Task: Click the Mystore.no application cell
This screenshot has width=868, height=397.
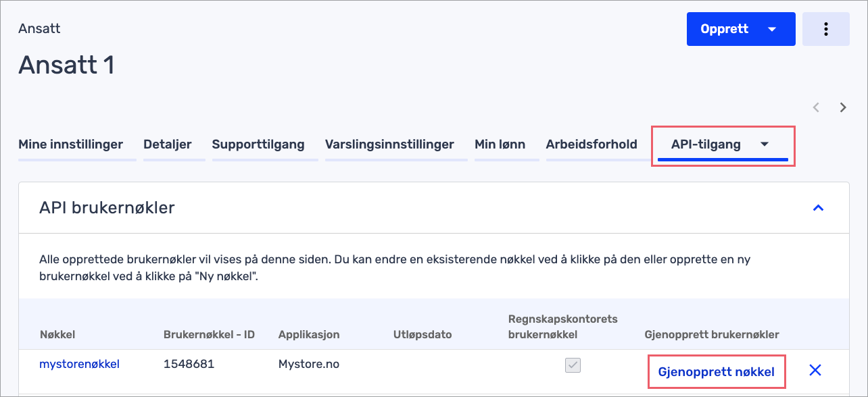Action: 309,365
